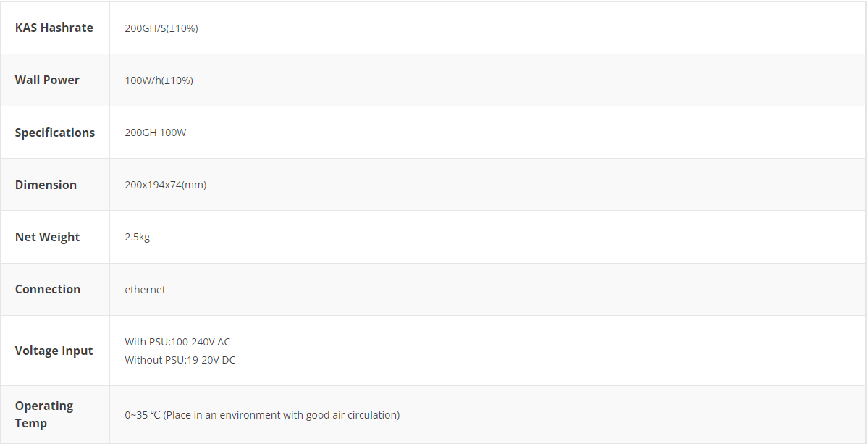Click the 0~35 ℃ temperature range
This screenshot has width=868, height=444.
pyautogui.click(x=142, y=415)
